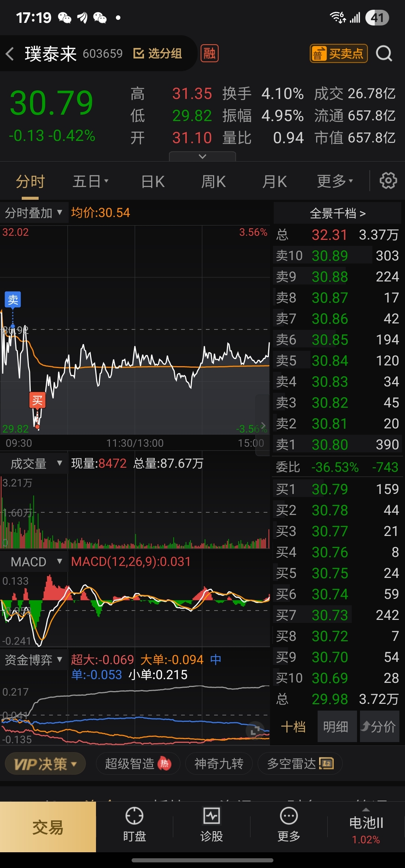
Task: Tap the 委比 -36.53% row
Action: pyautogui.click(x=337, y=467)
